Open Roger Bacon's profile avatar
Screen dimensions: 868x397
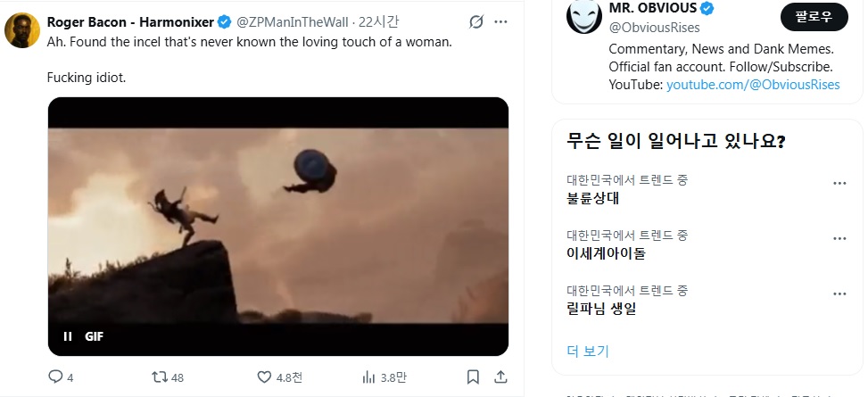click(22, 30)
